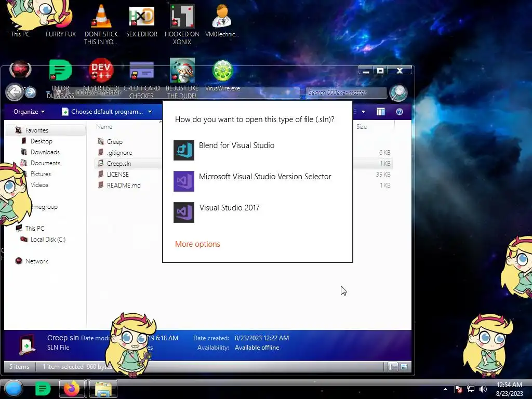Open the HOOKED ON XONIX desktop icon
532x399 pixels.
click(182, 24)
